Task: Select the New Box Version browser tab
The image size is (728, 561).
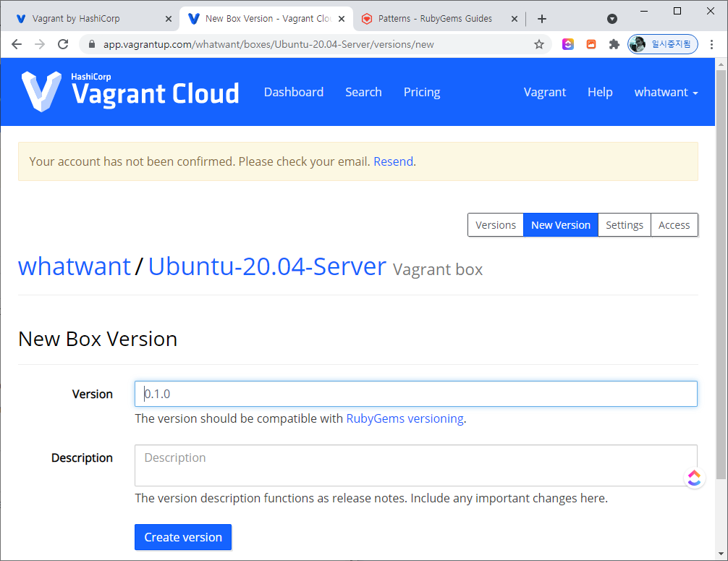Action: (266, 19)
